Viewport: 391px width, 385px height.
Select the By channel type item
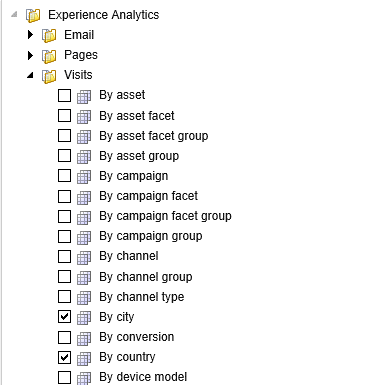coord(142,297)
